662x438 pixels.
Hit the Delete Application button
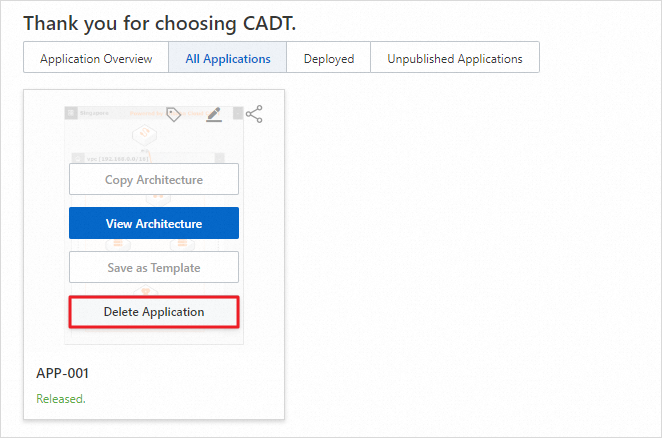tap(154, 312)
